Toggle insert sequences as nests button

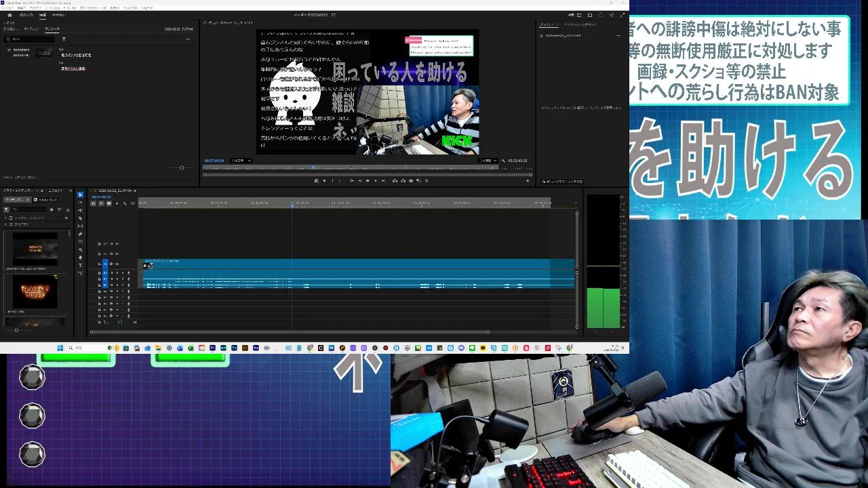pos(93,203)
